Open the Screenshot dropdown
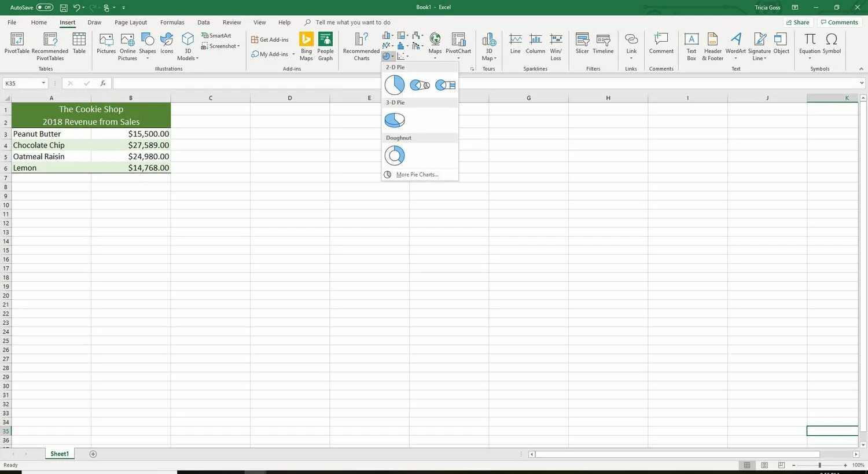Screen dimensions: 868x474 (220, 46)
